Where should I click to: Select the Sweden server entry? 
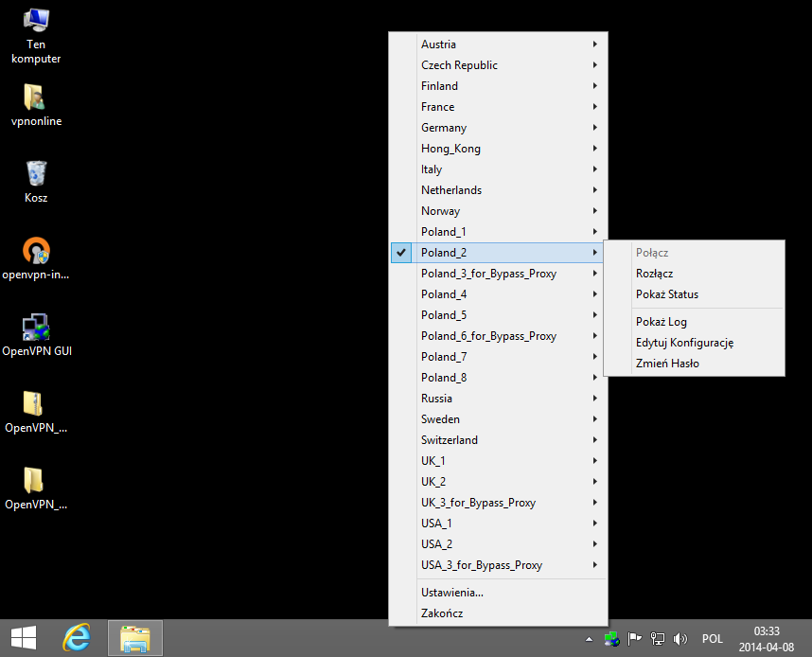497,418
